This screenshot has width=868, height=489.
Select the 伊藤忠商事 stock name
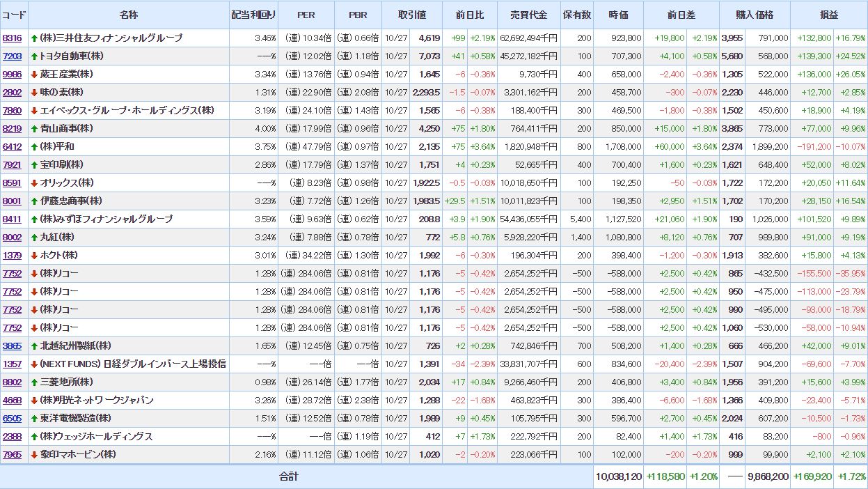[x=71, y=201]
